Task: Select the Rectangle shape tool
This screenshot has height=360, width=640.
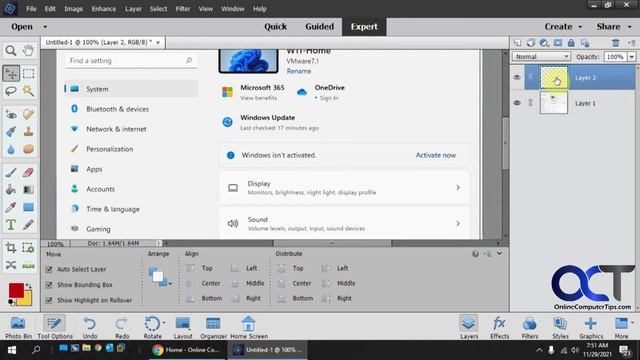Action: pos(28,207)
